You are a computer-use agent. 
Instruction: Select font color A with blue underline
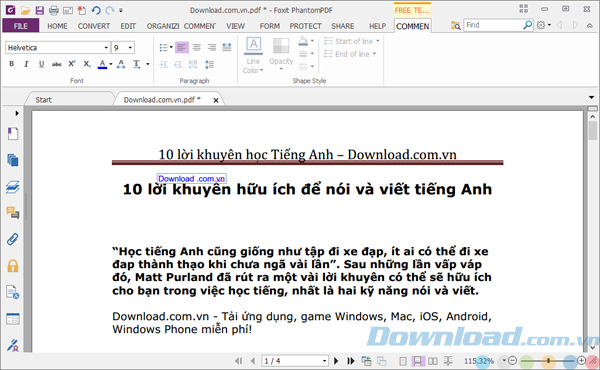tap(102, 64)
